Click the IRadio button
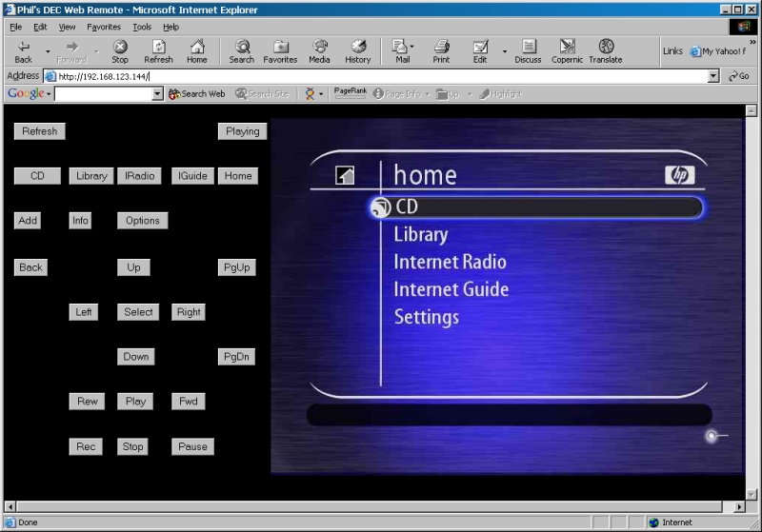 point(139,176)
